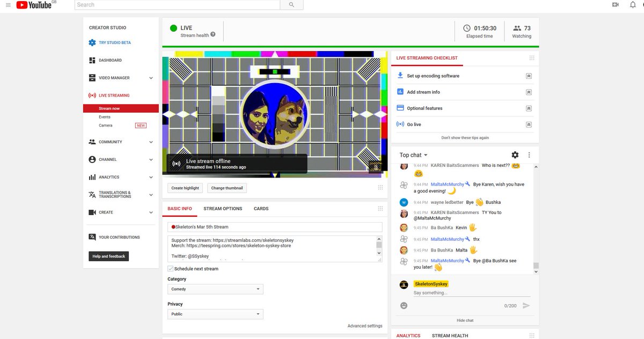Open the Stream Health tab
644x339 pixels.
pos(450,336)
